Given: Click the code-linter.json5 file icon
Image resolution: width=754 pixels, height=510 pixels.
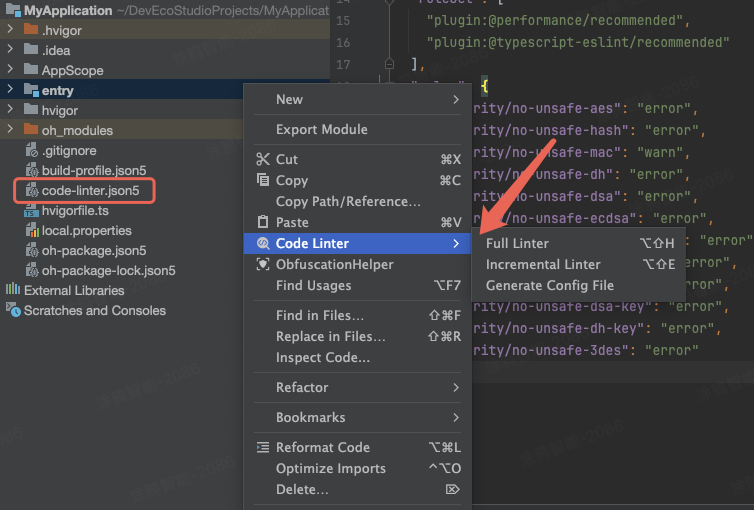Looking at the screenshot, I should tap(32, 190).
